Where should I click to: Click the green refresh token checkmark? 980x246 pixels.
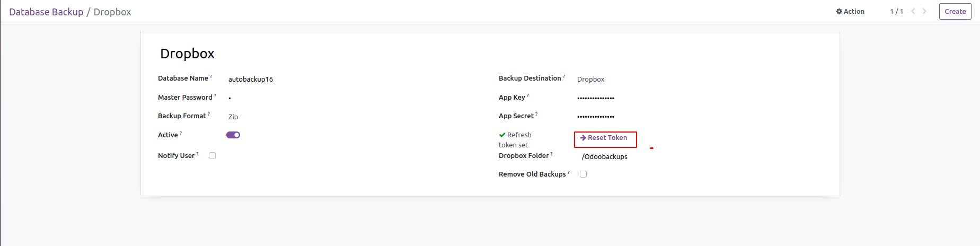502,135
